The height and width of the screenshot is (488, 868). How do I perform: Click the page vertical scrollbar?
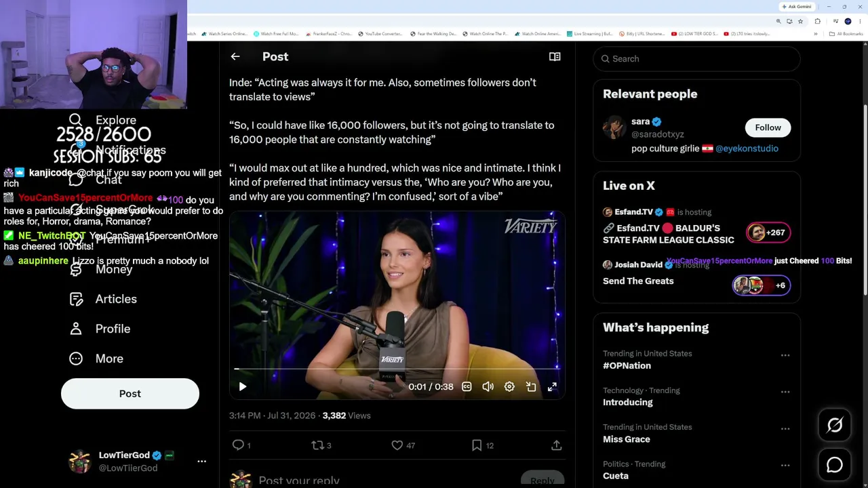click(x=866, y=200)
